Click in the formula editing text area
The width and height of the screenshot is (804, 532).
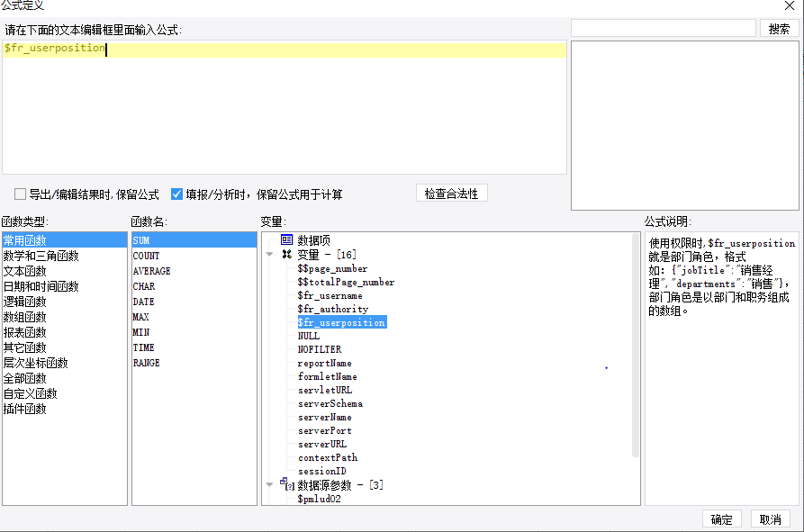(285, 108)
